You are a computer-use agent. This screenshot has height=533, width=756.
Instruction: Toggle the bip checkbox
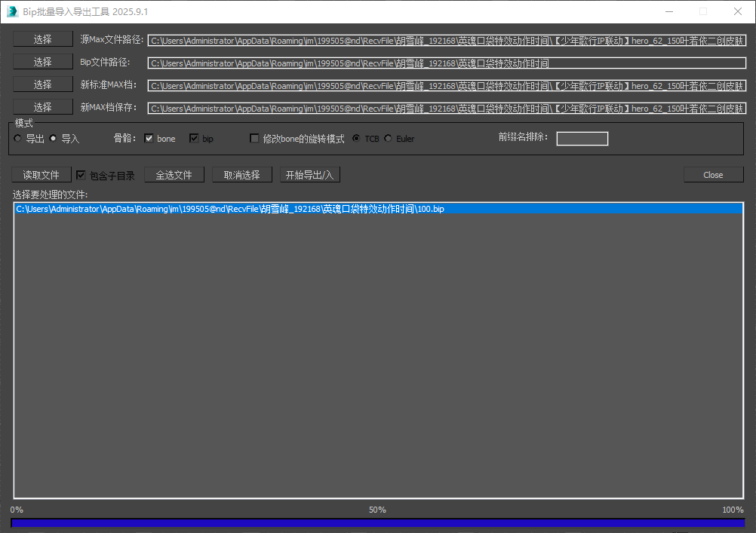point(194,139)
